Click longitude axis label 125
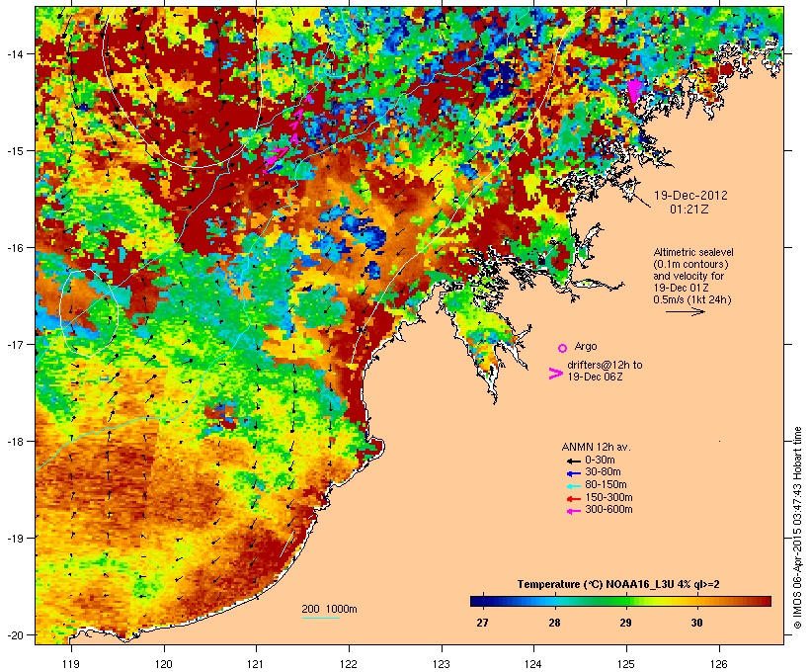 pyautogui.click(x=626, y=664)
